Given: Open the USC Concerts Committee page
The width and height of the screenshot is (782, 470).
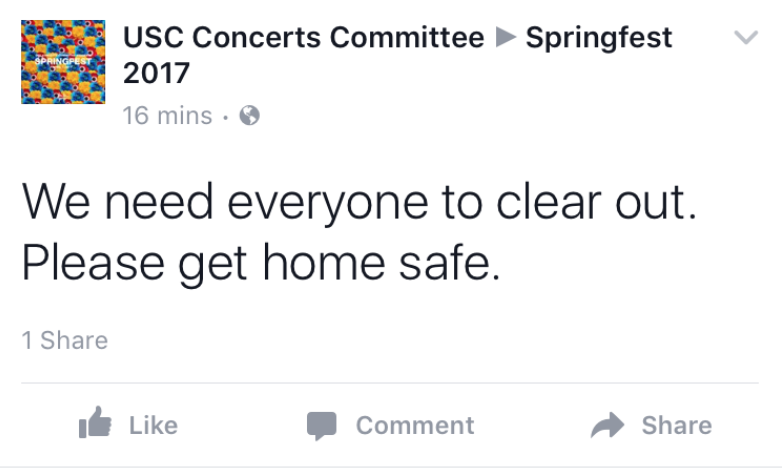Looking at the screenshot, I should point(303,37).
